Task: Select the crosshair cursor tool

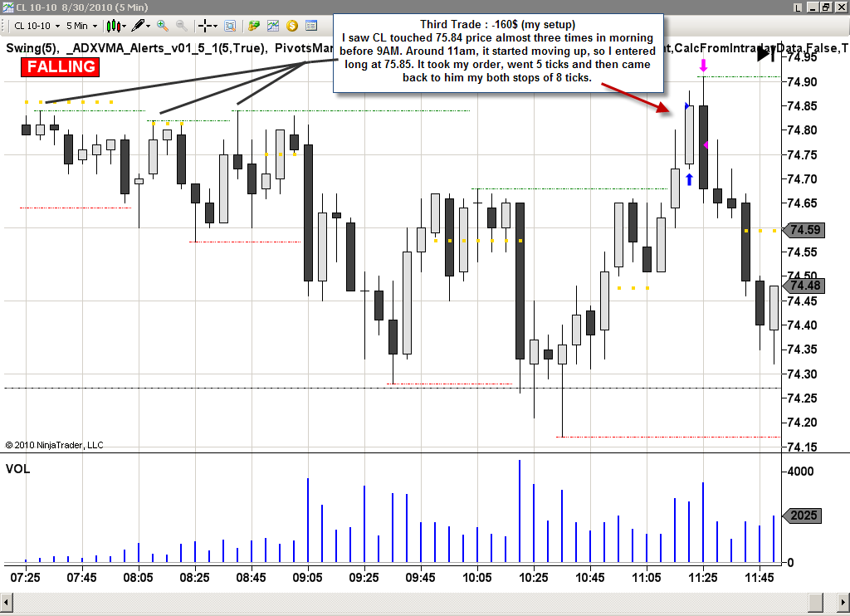Action: (205, 26)
